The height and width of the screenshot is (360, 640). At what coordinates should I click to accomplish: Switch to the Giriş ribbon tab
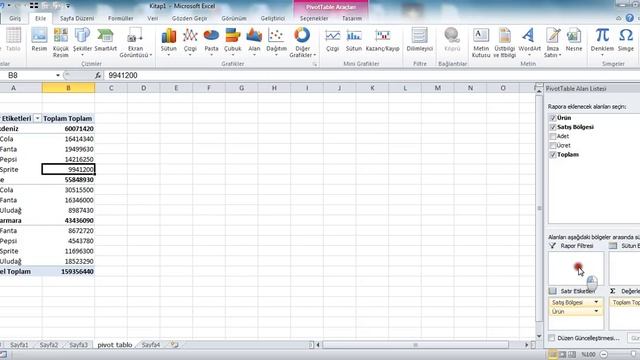[15, 18]
